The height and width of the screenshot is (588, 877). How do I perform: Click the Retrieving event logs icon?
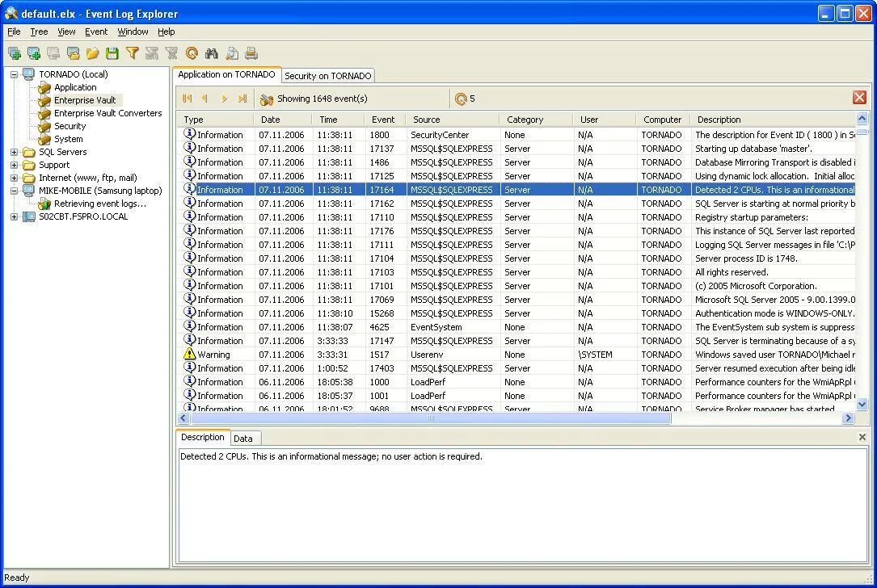coord(44,204)
